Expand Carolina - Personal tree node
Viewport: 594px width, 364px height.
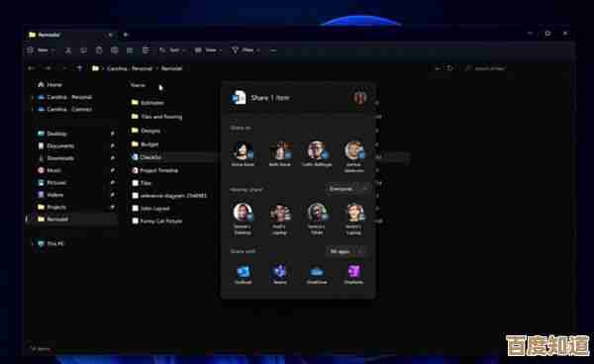pyautogui.click(x=32, y=97)
